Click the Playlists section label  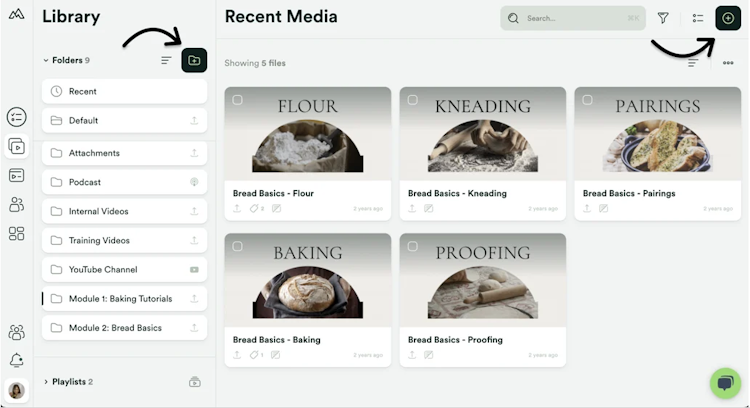click(69, 382)
